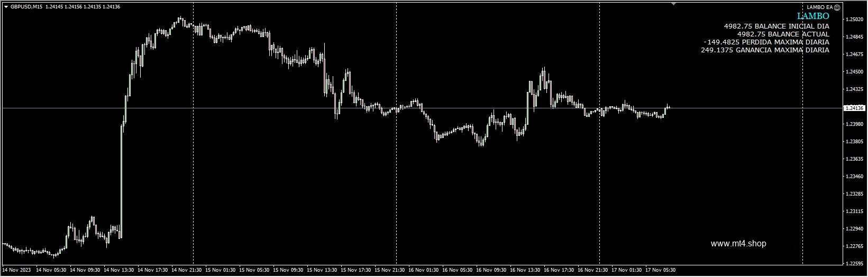The width and height of the screenshot is (868, 277).
Task: Click the 1.22765 price scale value
Action: coord(854,246)
